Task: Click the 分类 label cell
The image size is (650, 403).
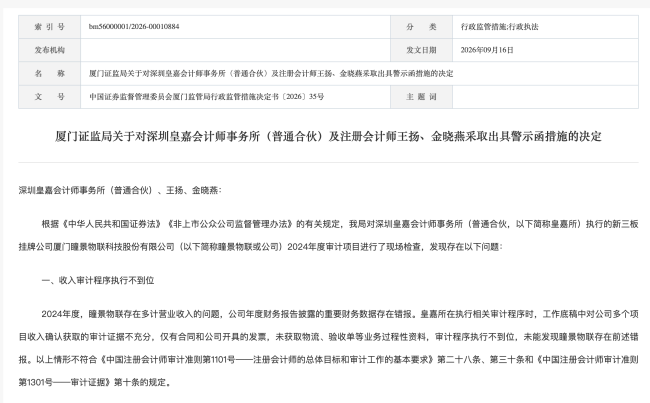Action: (421, 27)
